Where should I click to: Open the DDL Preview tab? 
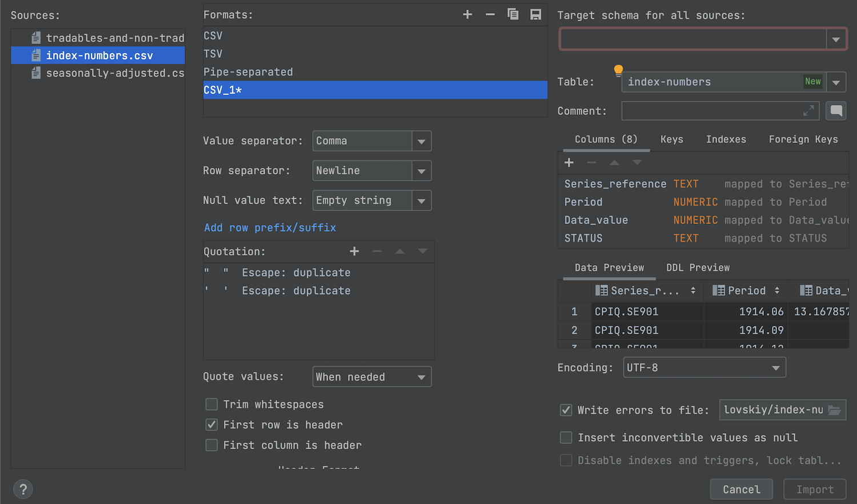(x=698, y=268)
